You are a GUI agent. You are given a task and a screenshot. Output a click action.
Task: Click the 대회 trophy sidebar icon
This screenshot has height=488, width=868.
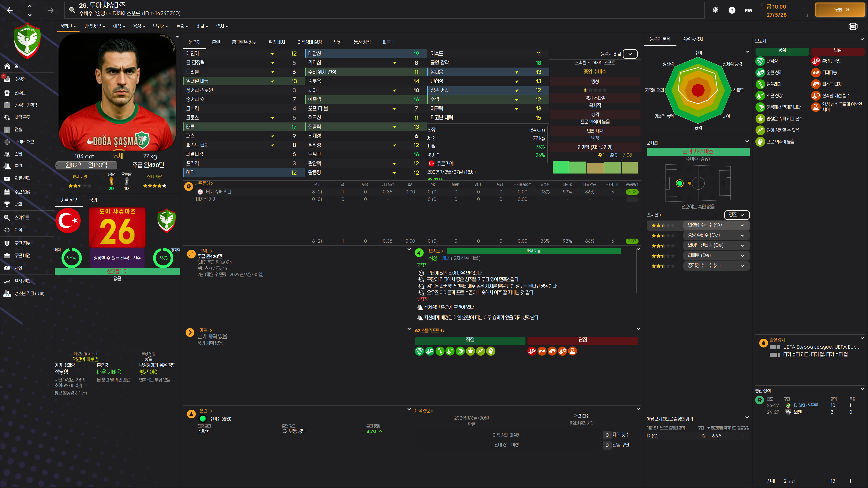click(7, 204)
